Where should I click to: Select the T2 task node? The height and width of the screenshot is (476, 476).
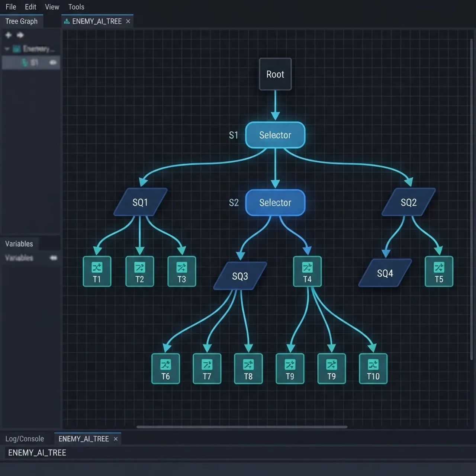tap(139, 271)
